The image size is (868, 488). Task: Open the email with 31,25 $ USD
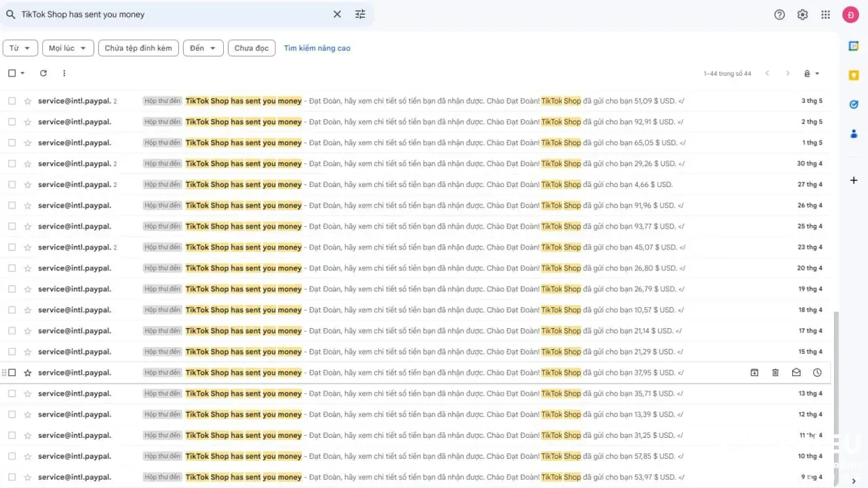tap(415, 435)
